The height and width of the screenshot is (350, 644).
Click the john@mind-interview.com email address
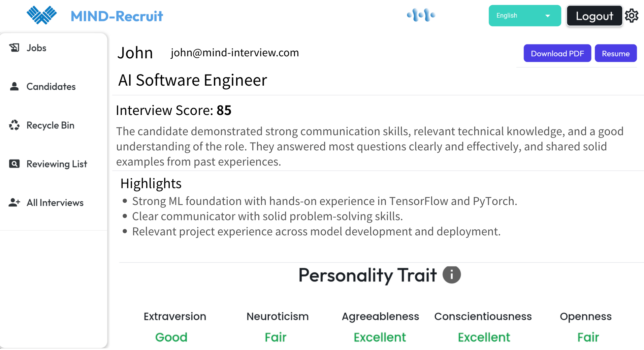click(x=235, y=53)
